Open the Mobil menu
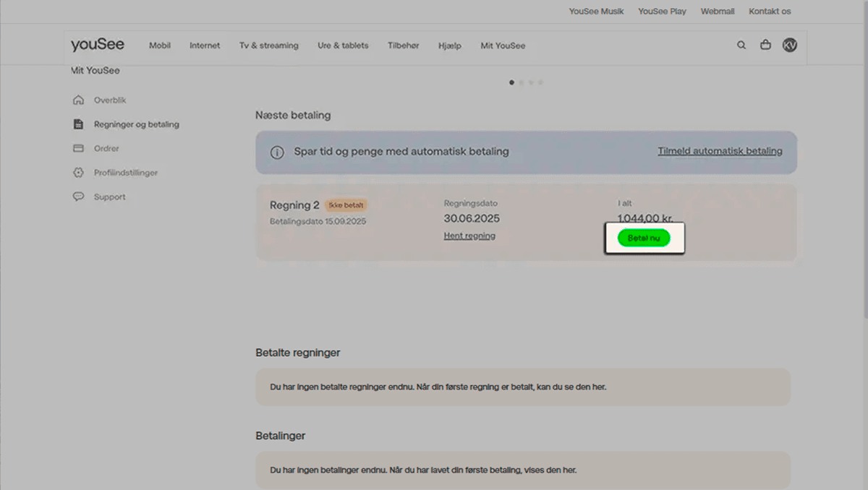Viewport: 868px width, 490px height. [160, 46]
